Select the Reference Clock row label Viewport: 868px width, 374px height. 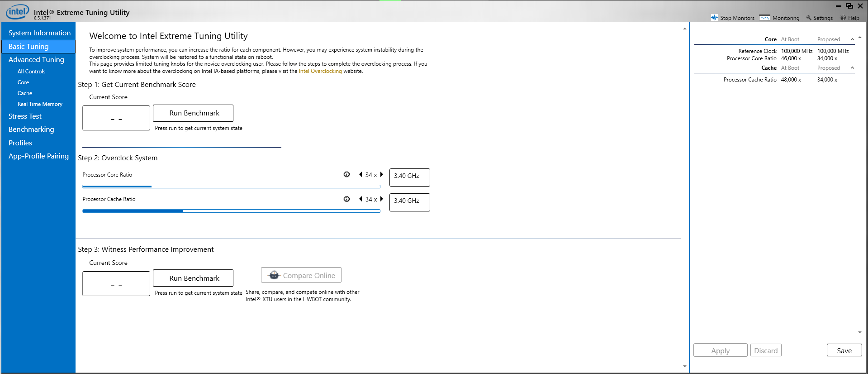point(757,51)
